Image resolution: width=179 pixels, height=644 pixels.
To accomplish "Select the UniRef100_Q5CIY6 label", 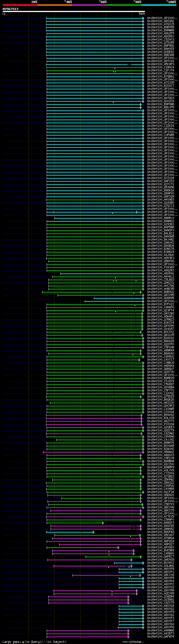I will pyautogui.click(x=161, y=575).
